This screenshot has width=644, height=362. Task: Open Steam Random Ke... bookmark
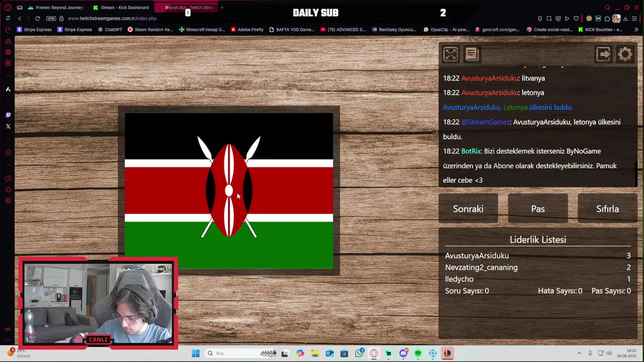coord(150,30)
